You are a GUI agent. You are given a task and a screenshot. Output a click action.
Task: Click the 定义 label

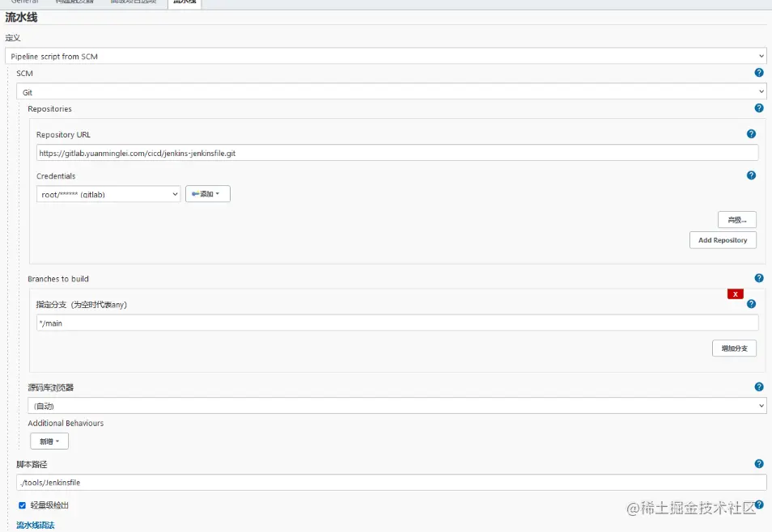[x=13, y=38]
